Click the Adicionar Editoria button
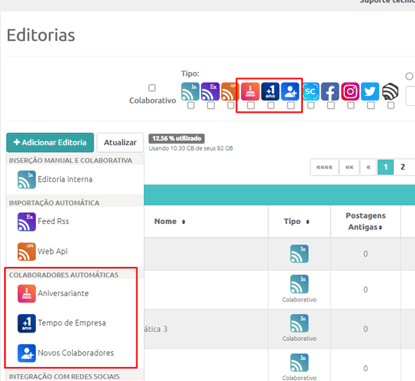This screenshot has height=381, width=415. tap(50, 142)
